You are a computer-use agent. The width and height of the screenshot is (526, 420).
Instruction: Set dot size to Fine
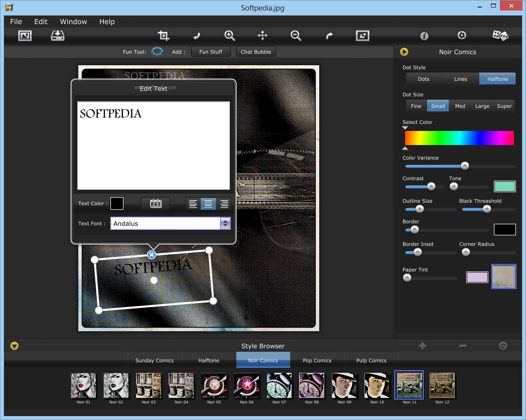416,106
